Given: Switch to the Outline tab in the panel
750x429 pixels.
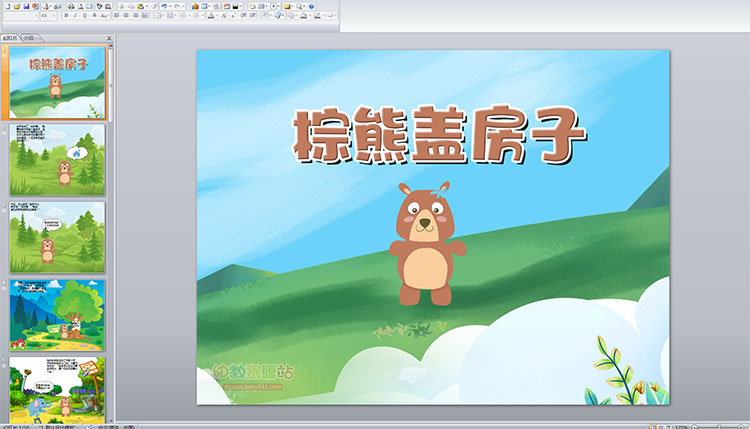Looking at the screenshot, I should 29,37.
